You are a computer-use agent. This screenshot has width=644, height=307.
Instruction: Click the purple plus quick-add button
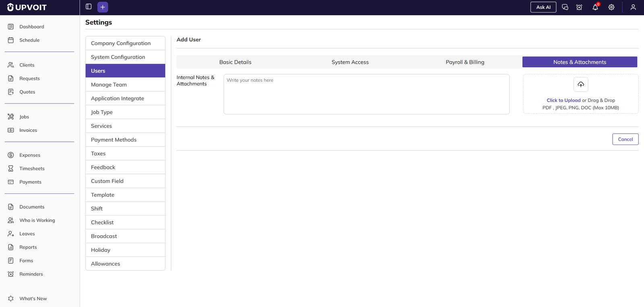tap(103, 7)
